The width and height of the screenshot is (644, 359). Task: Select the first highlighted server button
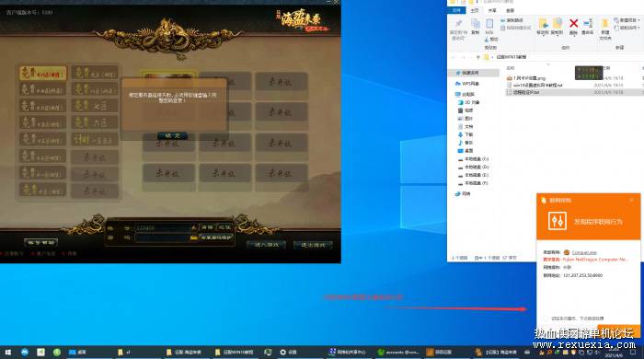pyautogui.click(x=42, y=74)
